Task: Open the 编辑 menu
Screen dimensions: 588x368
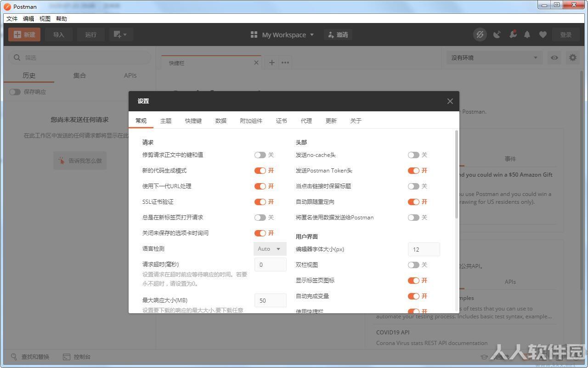Action: point(28,19)
